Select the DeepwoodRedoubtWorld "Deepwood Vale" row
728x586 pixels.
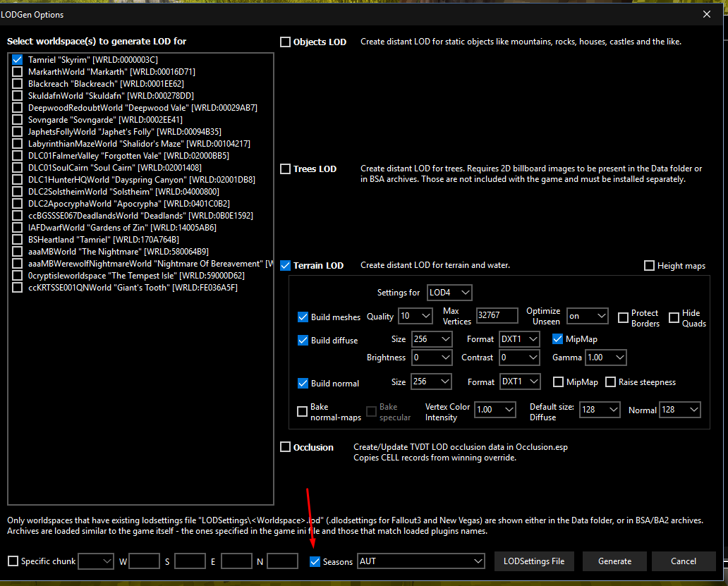141,108
